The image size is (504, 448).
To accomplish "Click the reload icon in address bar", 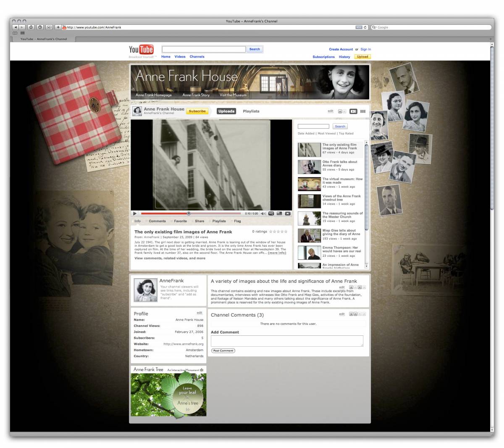I will (365, 27).
